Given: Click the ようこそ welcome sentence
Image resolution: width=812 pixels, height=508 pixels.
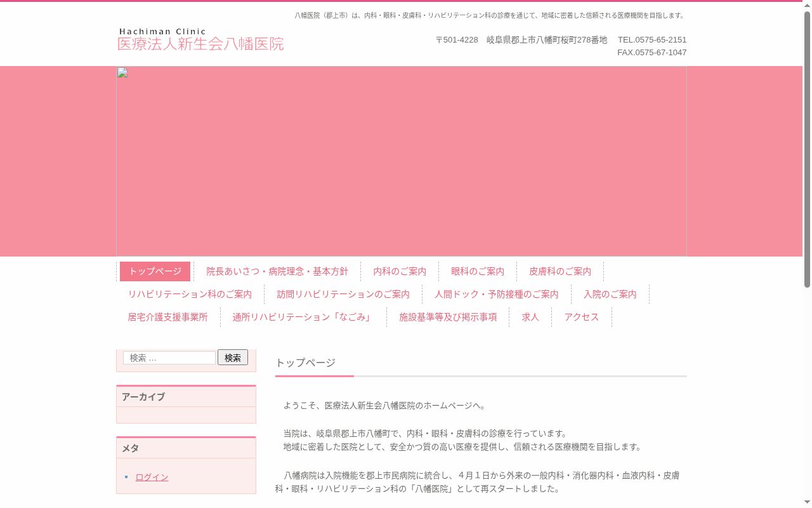Looking at the screenshot, I should (384, 405).
